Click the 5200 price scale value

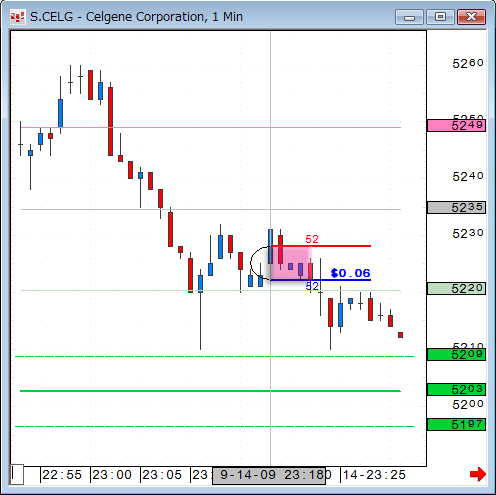coord(468,404)
